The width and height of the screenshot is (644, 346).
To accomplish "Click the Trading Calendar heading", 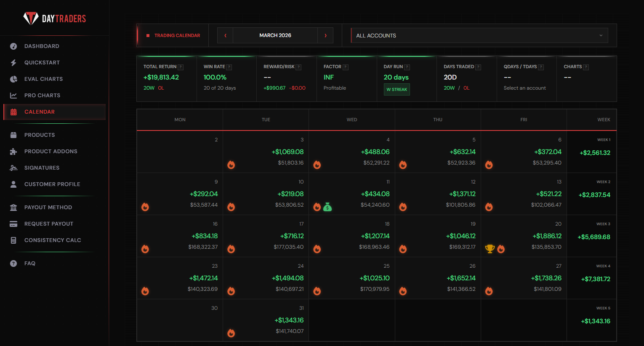I will (177, 35).
